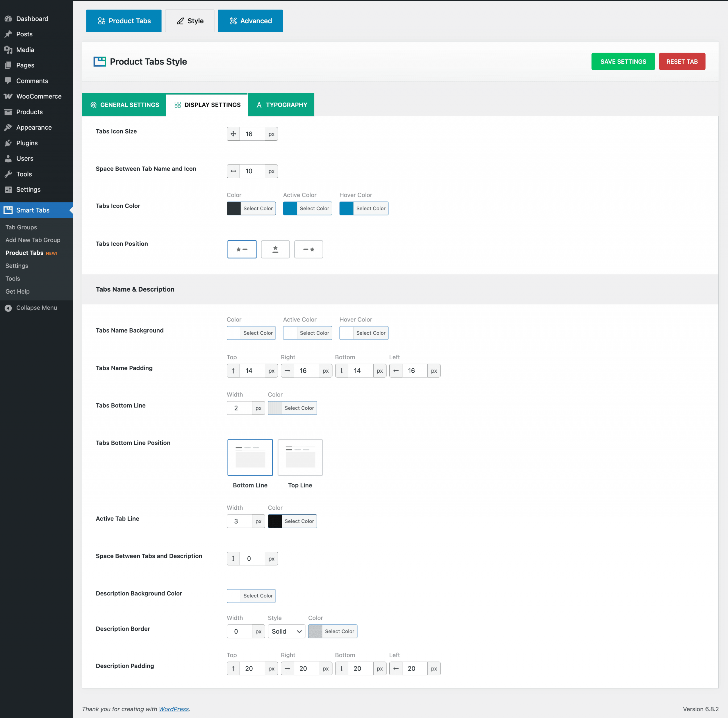
Task: Click up arrow icon of Description Padding Top
Action: tap(233, 669)
